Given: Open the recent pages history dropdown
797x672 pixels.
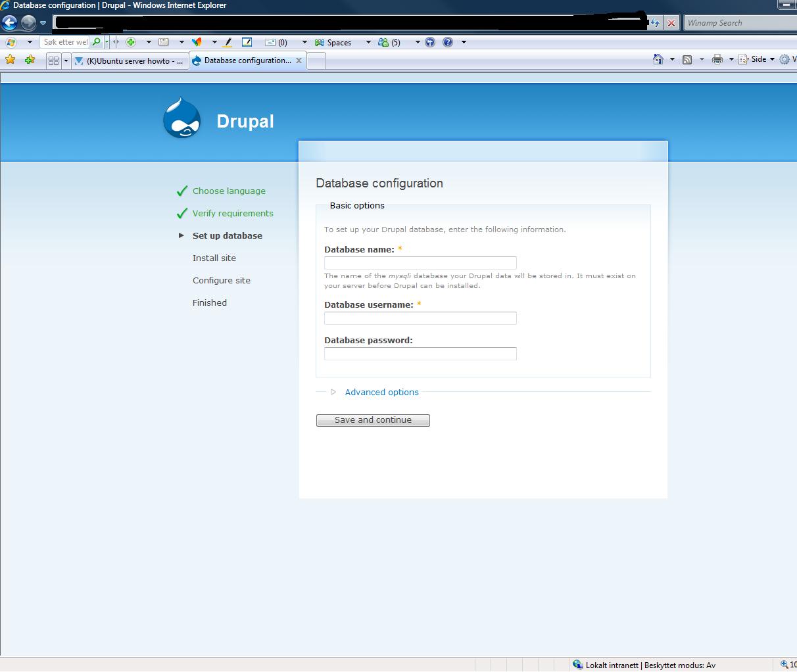Looking at the screenshot, I should point(43,23).
